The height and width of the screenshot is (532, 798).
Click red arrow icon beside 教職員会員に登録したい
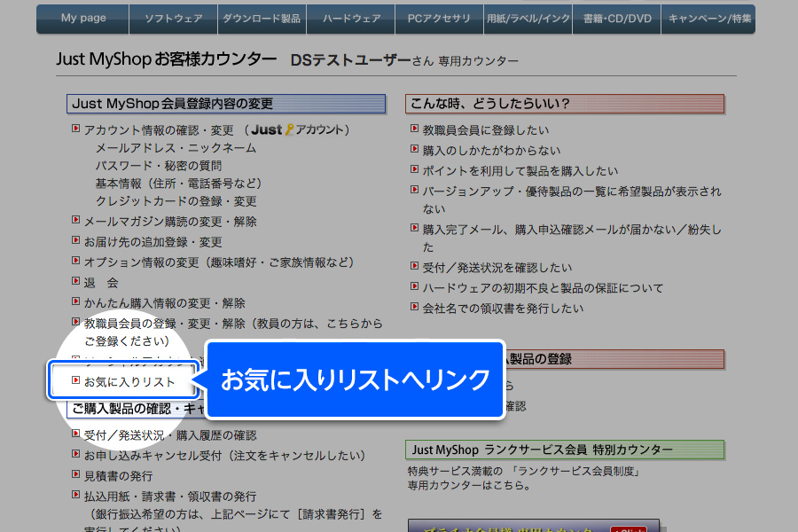(x=414, y=129)
